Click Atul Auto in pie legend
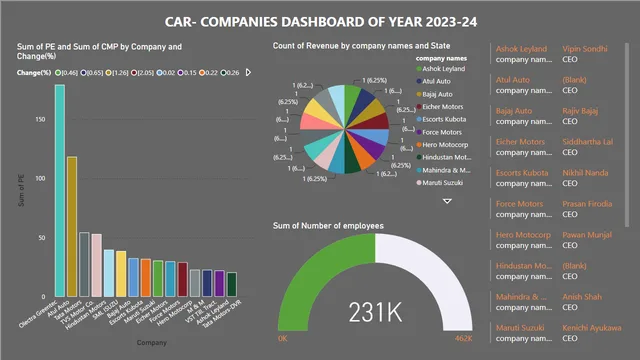This screenshot has width=640, height=360. [x=433, y=81]
